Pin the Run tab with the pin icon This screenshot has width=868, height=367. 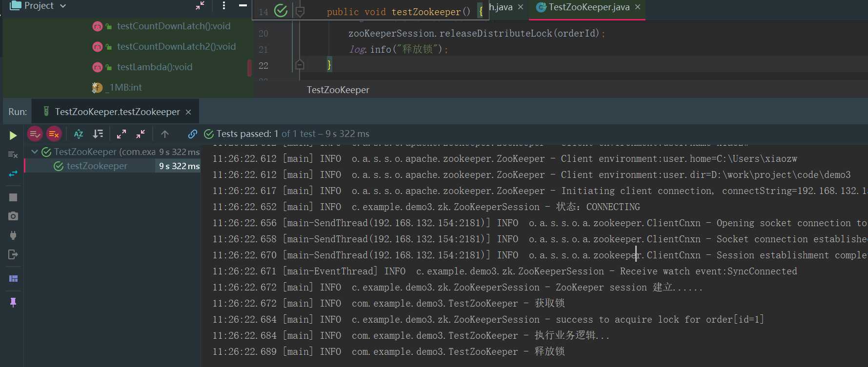(x=13, y=302)
